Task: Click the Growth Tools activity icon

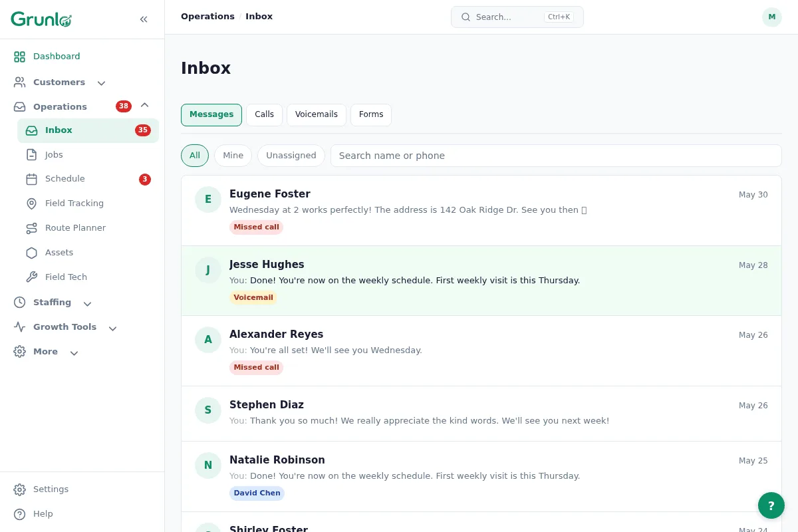Action: click(20, 327)
